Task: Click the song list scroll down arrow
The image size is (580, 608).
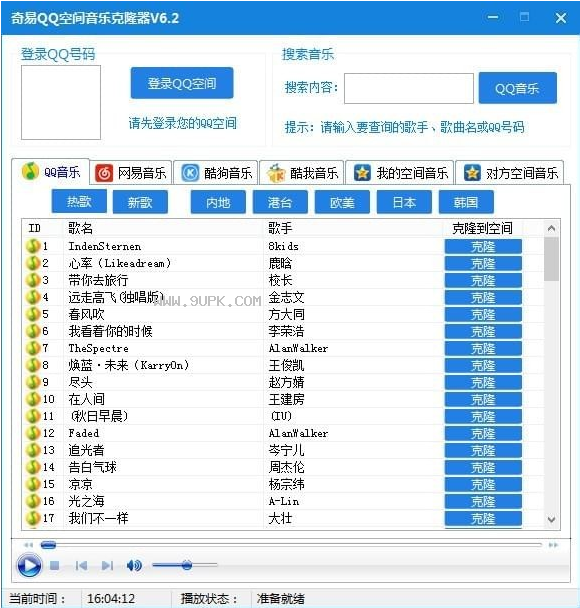Action: pos(551,519)
